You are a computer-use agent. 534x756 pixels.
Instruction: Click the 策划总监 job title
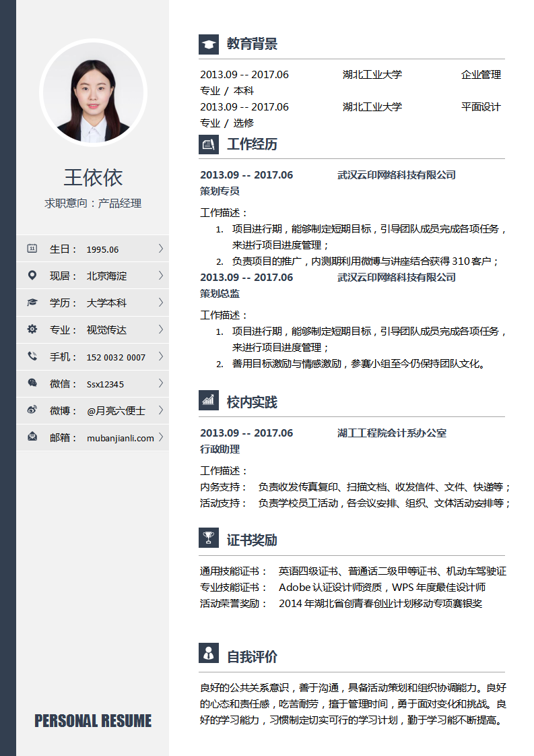tap(220, 294)
